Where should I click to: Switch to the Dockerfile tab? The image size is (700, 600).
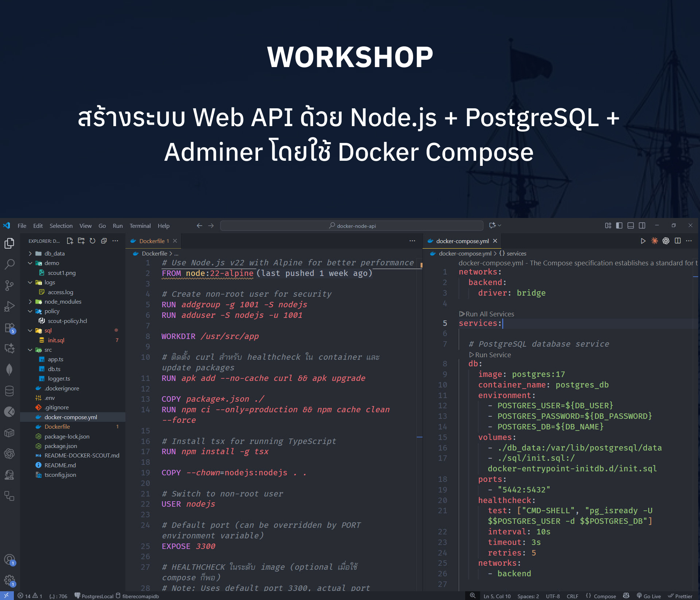[x=152, y=241]
